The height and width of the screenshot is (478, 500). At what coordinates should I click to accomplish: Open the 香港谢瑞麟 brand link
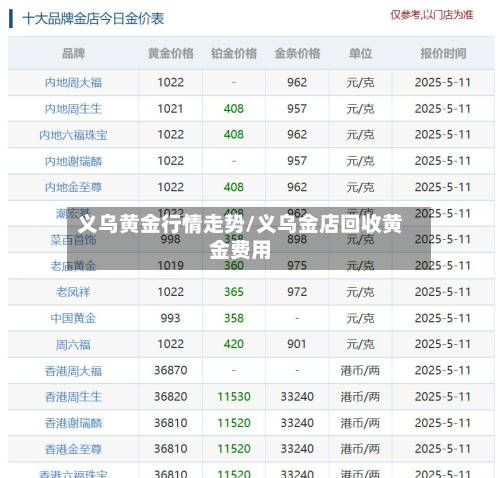coord(73,423)
